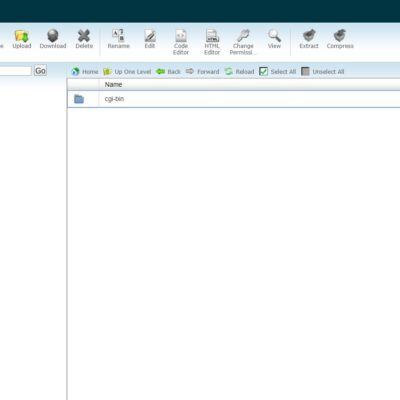
Task: Go Back in folder history
Action: coord(168,72)
